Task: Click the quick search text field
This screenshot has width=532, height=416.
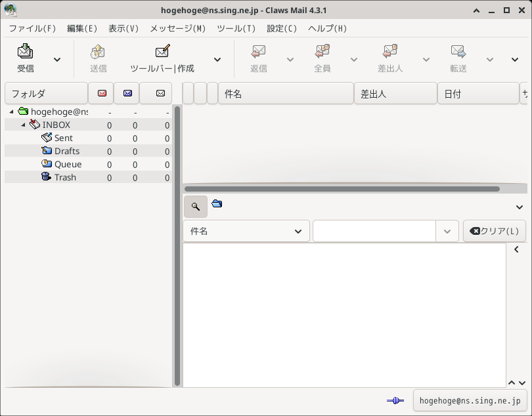Action: pos(374,231)
